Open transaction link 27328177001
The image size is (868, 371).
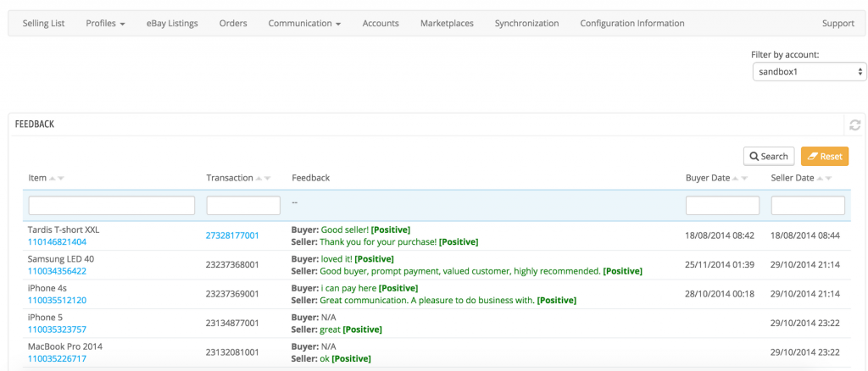(x=232, y=235)
